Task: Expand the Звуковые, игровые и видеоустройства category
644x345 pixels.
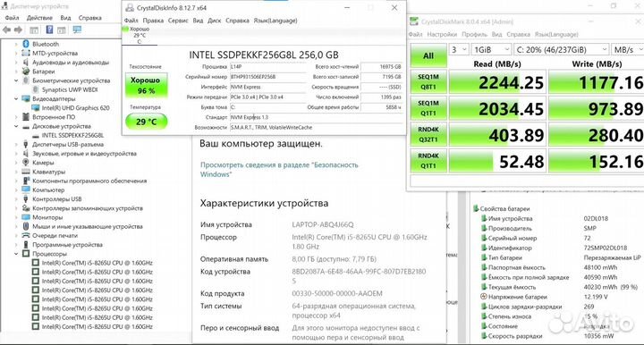Action: (16, 154)
